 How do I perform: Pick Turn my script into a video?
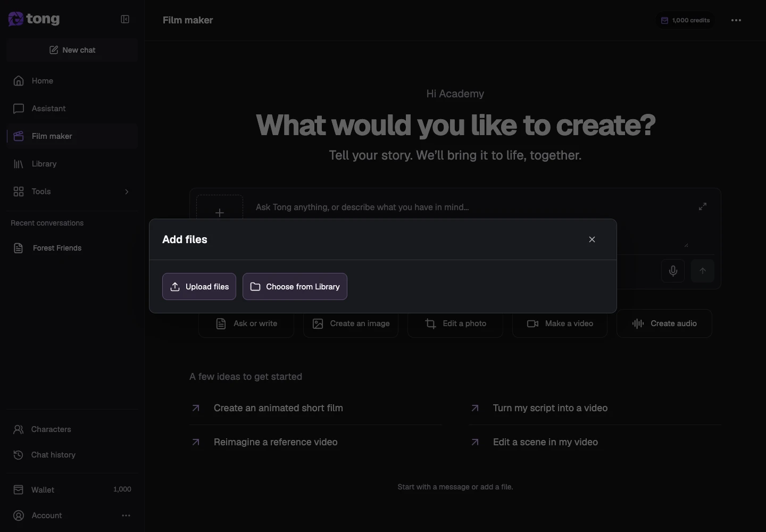(x=595, y=408)
